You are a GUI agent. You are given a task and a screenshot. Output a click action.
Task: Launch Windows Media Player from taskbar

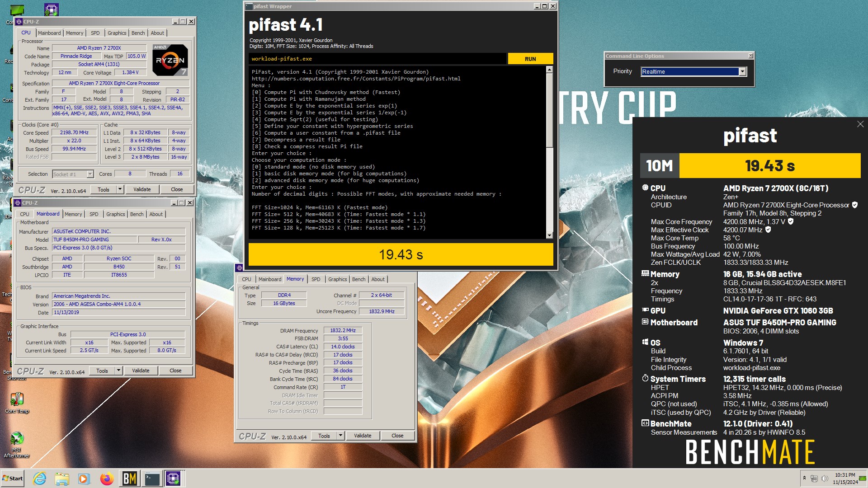click(84, 479)
